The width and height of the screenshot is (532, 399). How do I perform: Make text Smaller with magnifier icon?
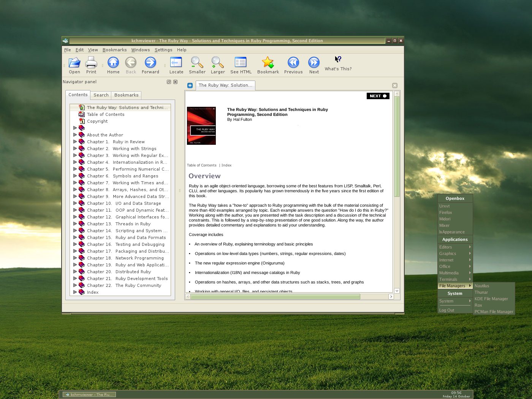coord(197,63)
